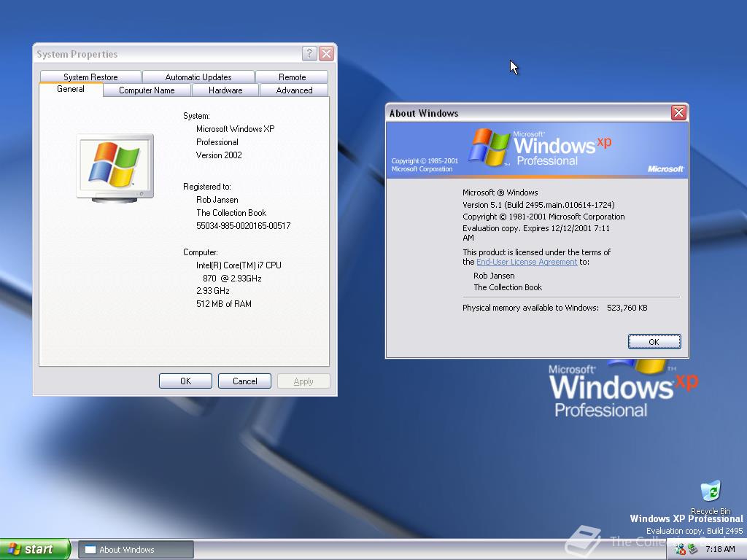Click 'Rob Jansen' in About Windows dialog
The width and height of the screenshot is (747, 560).
494,276
